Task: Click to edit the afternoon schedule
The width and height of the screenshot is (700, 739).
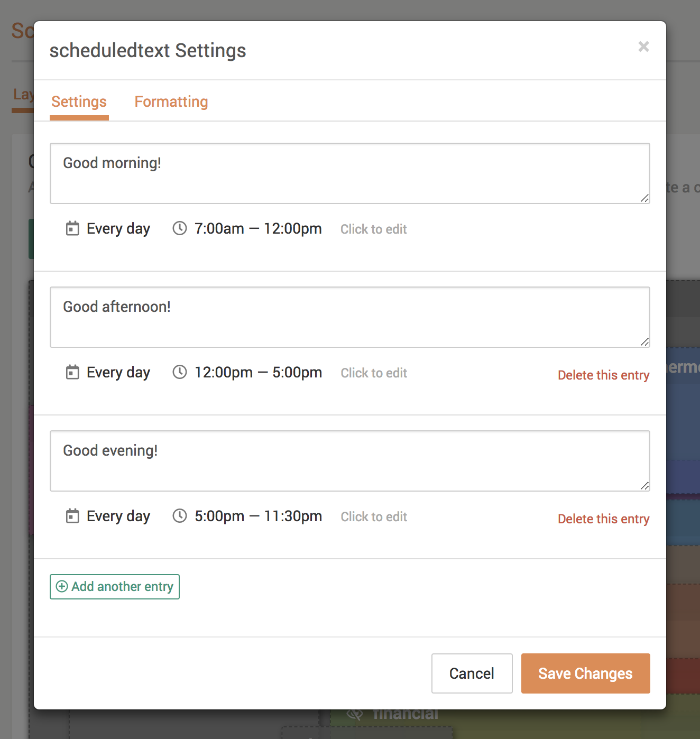Action: 373,373
